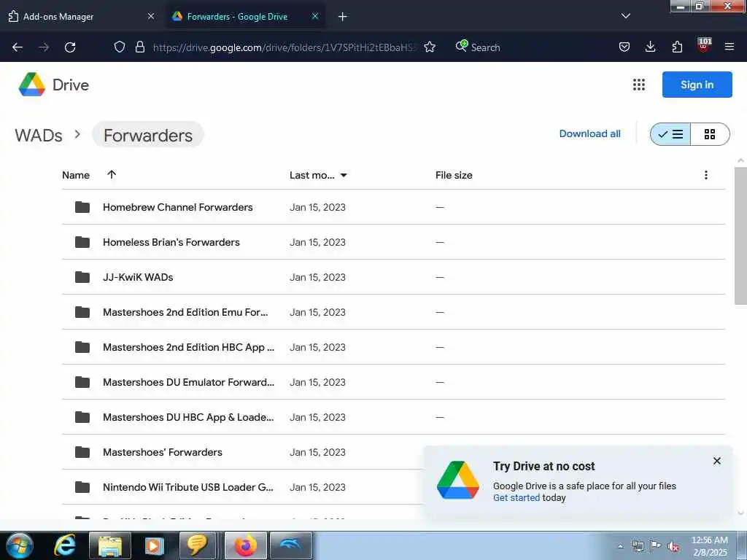The width and height of the screenshot is (747, 560).
Task: Open the Firefox downloads arrow icon
Action: (x=650, y=47)
